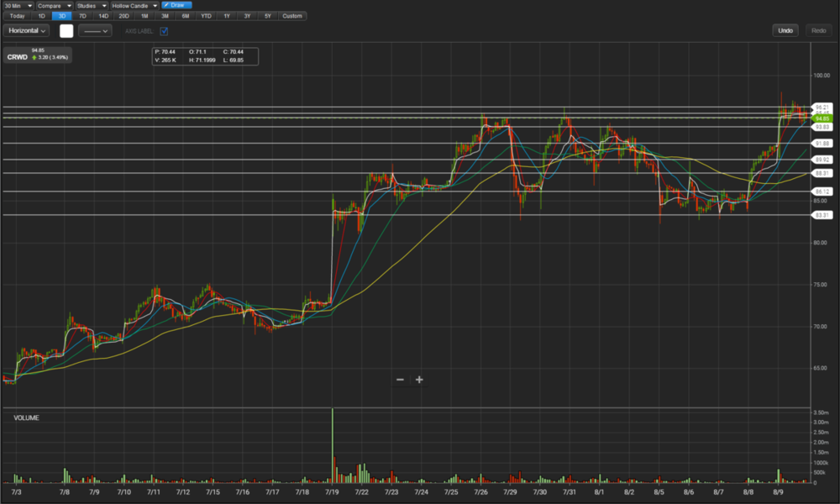Open the 30 Min interval dropdown
Screen dimensions: 840x504
coord(18,5)
